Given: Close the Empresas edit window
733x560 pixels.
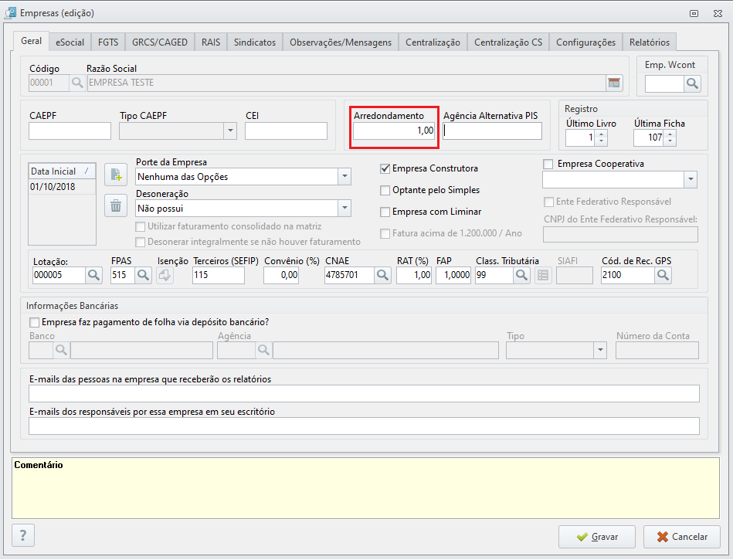Looking at the screenshot, I should click(x=718, y=14).
